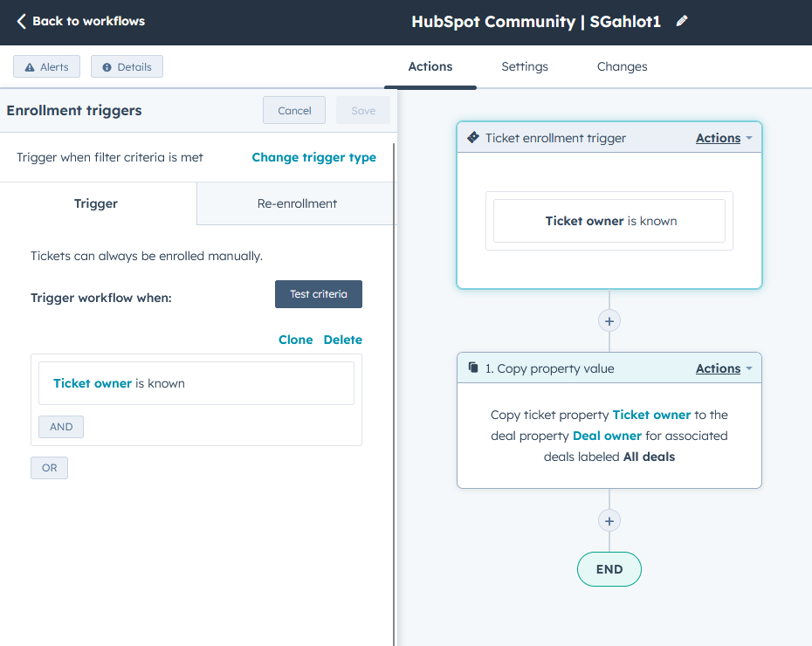This screenshot has width=812, height=646.
Task: Click the ticket enrollment trigger diamond icon
Action: (473, 136)
